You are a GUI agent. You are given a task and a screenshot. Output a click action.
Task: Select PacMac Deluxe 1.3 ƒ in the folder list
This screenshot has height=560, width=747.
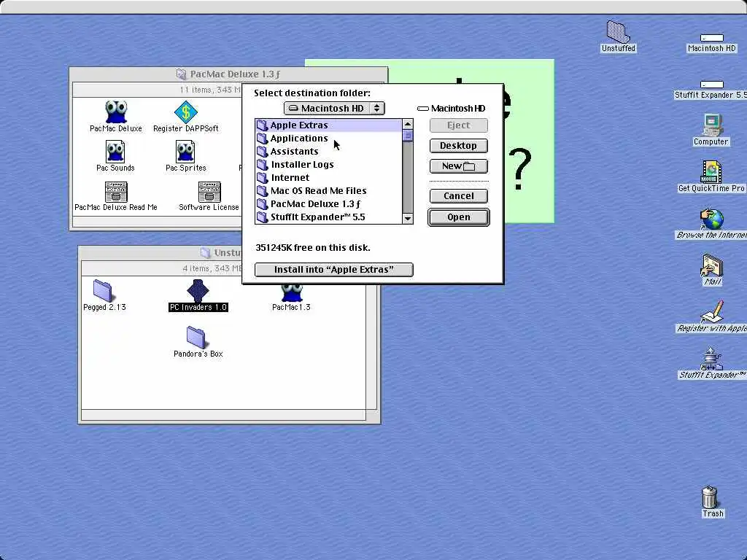pos(329,204)
